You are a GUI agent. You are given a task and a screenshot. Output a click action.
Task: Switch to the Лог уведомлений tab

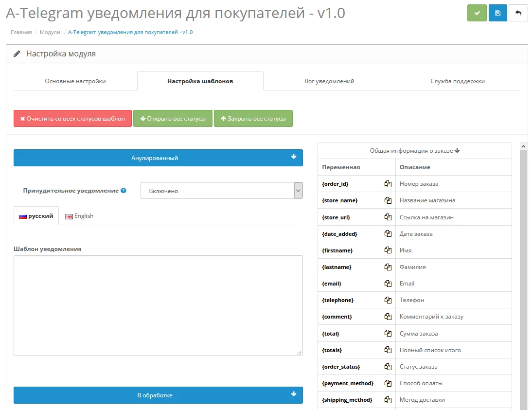coord(329,81)
